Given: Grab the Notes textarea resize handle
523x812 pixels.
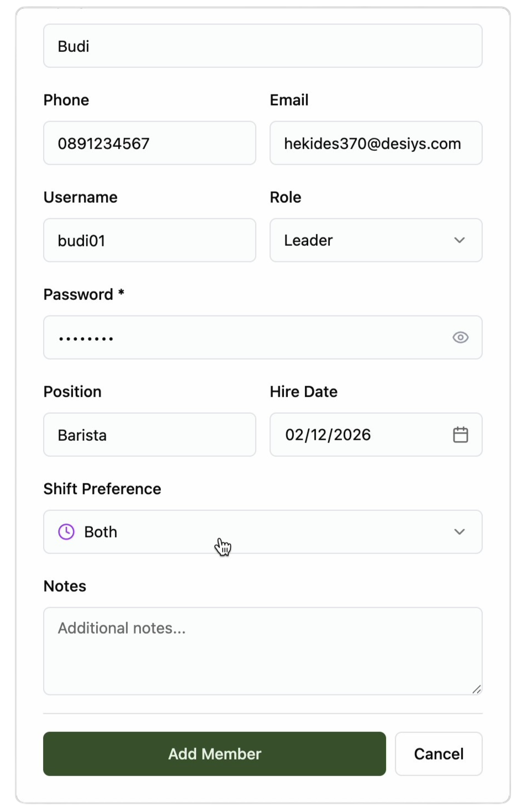Looking at the screenshot, I should pos(476,689).
